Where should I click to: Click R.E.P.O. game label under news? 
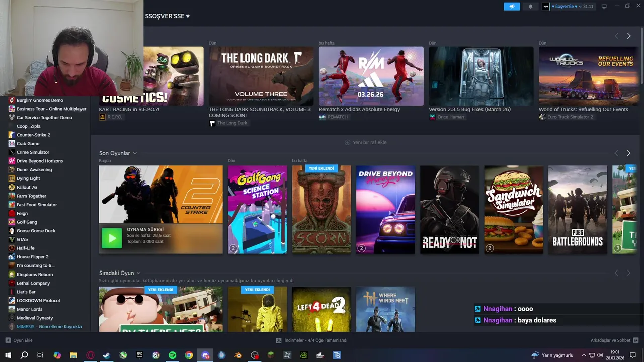(111, 117)
